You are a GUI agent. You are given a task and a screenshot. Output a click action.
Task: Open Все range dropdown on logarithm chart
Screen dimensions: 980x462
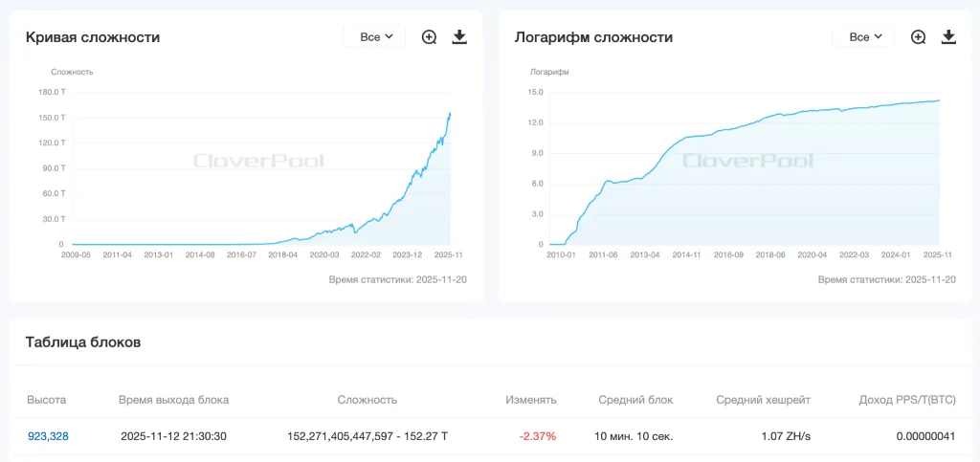click(x=863, y=37)
